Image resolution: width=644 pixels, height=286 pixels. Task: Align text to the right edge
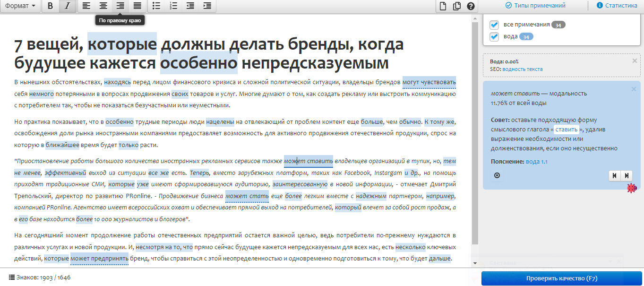[x=120, y=6]
